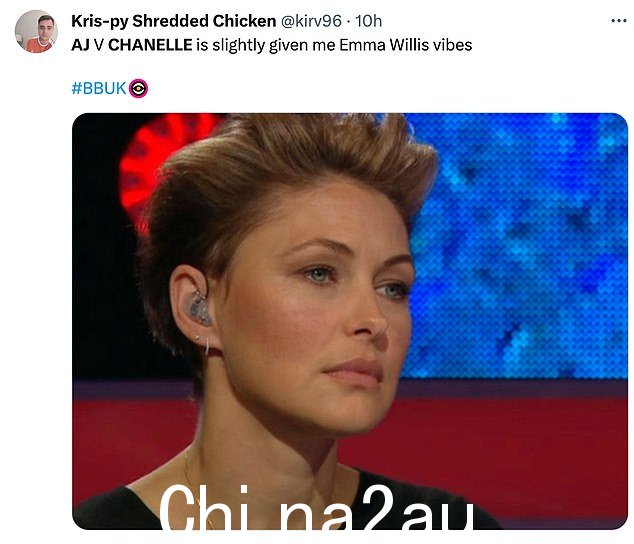Open the tweet via its 10h timestamp
Image resolution: width=634 pixels, height=544 pixels.
coord(368,21)
